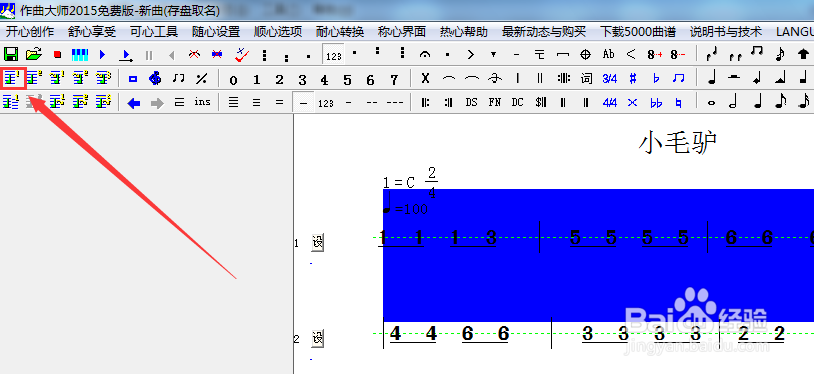Click the key signature 1 = C

399,182
